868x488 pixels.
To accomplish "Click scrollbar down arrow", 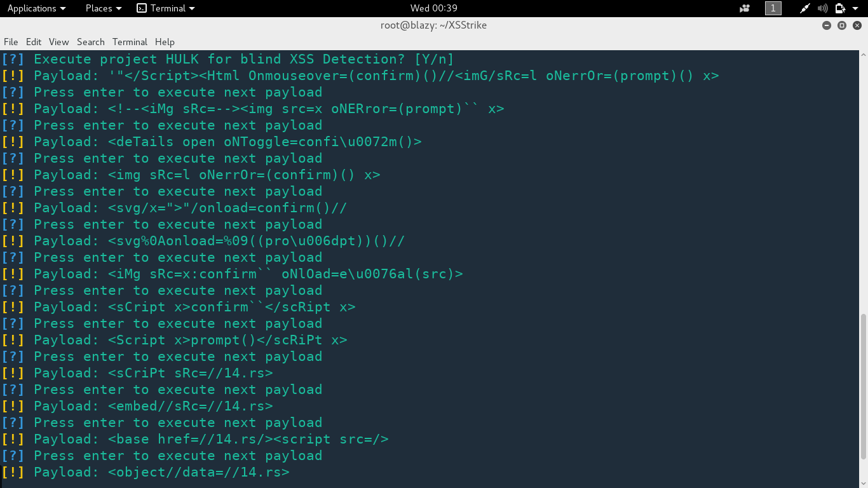I will click(x=862, y=483).
